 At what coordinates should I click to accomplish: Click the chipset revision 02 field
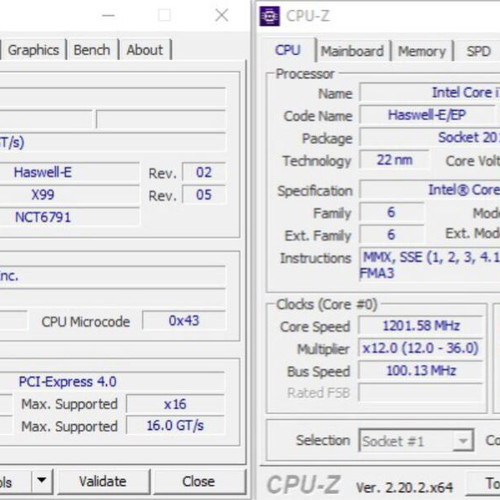click(x=204, y=172)
